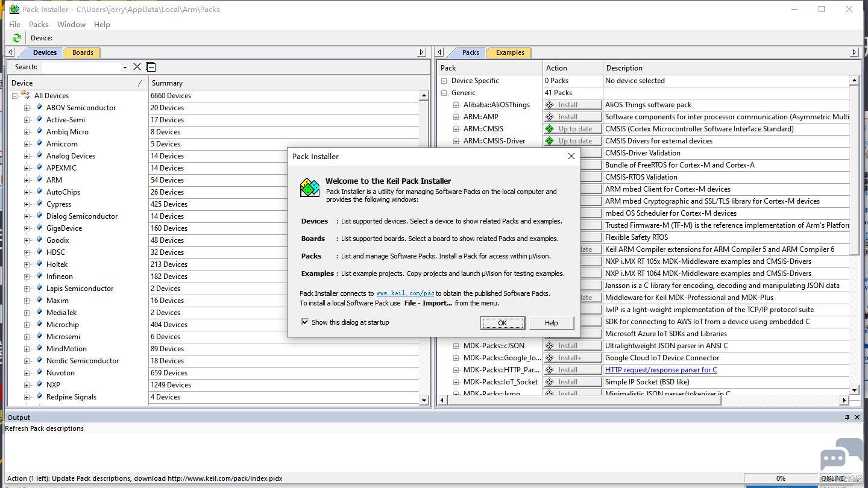Open the www.keil.com/pack link
Screen dimensions: 868x488
pos(405,293)
